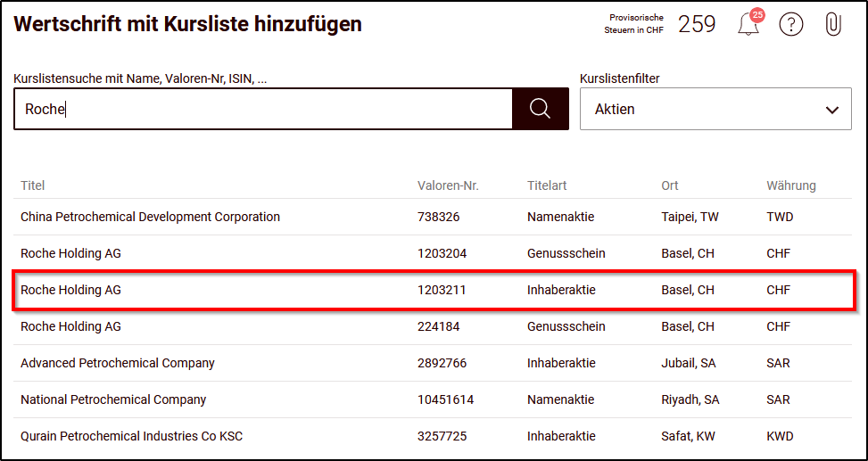Open the help question mark icon
Screen dimensions: 868x461
pos(791,24)
